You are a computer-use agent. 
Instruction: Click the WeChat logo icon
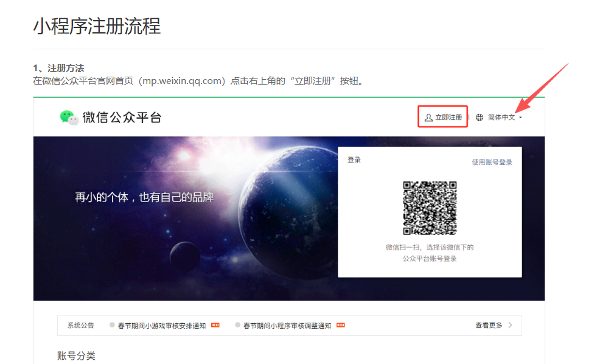(69, 117)
